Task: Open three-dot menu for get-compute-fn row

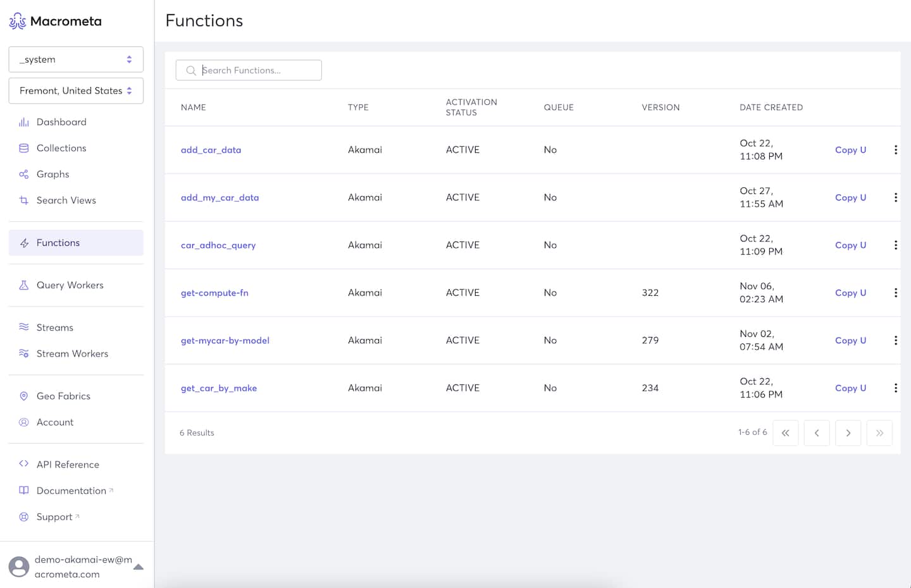Action: 895,293
